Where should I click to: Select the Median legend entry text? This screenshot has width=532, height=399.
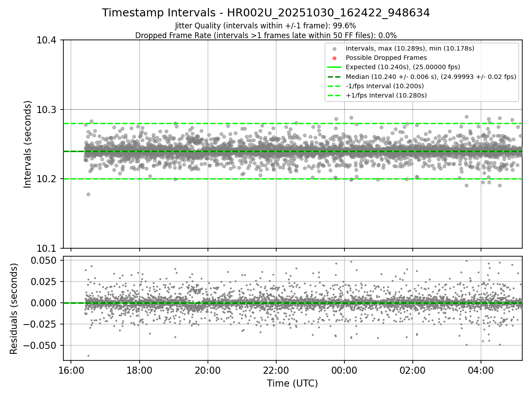coord(431,77)
